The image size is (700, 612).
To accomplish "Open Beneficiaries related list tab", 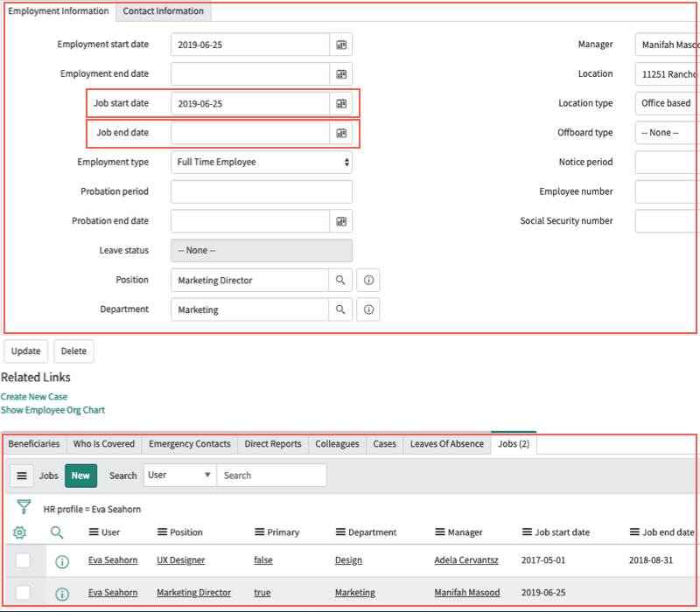I will pyautogui.click(x=34, y=444).
